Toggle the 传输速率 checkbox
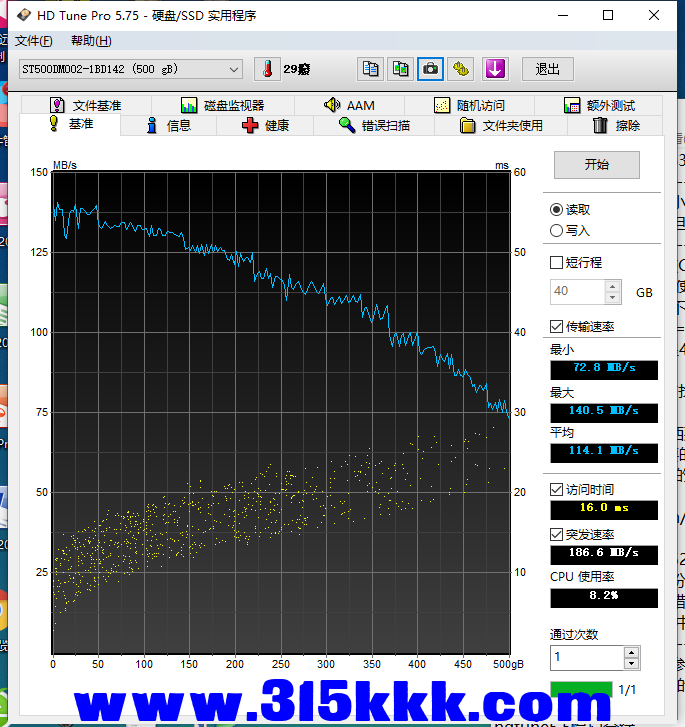The width and height of the screenshot is (685, 727). 557,326
